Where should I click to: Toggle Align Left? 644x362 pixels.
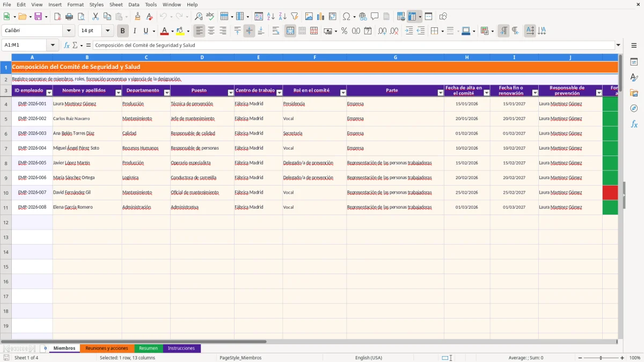199,31
